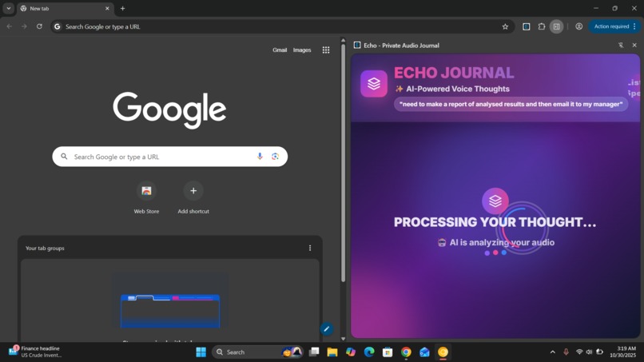Image resolution: width=644 pixels, height=362 pixels.
Task: Click the Action required button
Action: tap(611, 26)
